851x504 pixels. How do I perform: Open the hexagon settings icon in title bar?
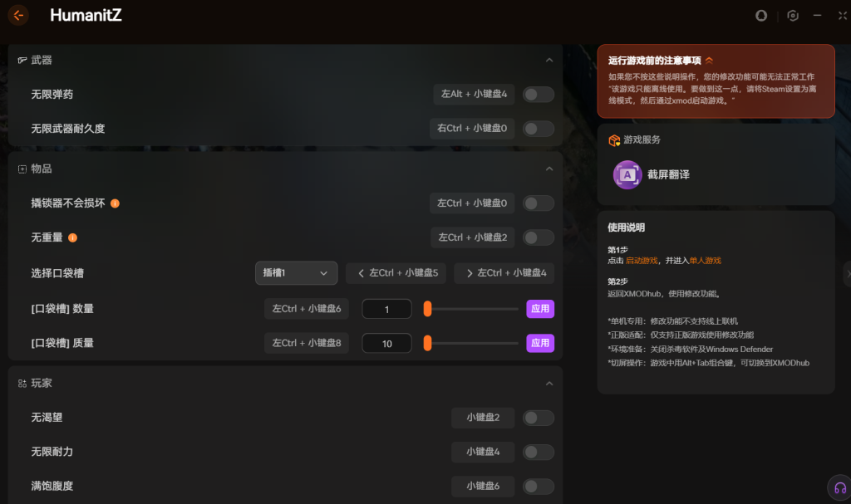coord(793,16)
